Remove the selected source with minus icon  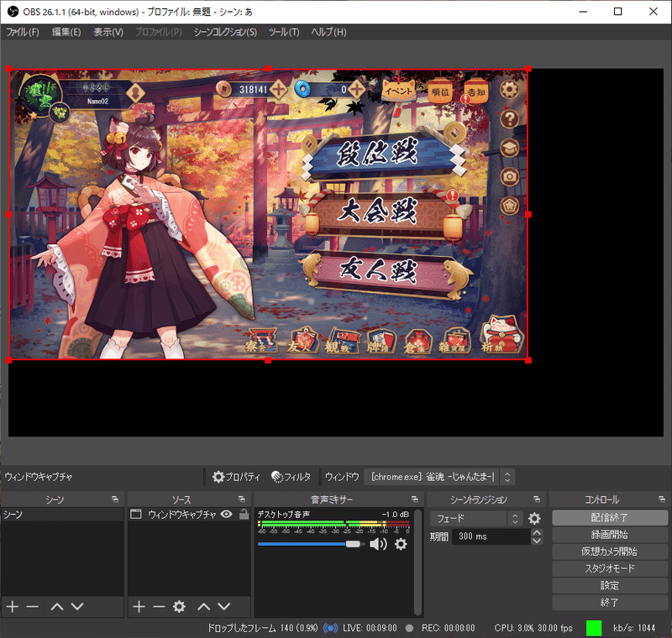159,606
